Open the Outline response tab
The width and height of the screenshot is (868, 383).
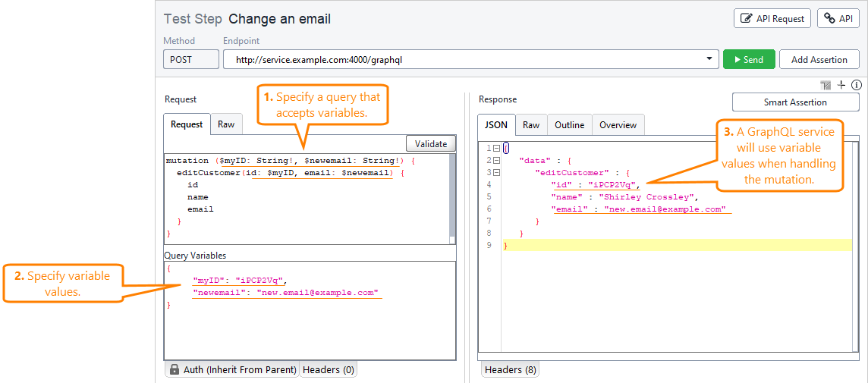[x=570, y=125]
